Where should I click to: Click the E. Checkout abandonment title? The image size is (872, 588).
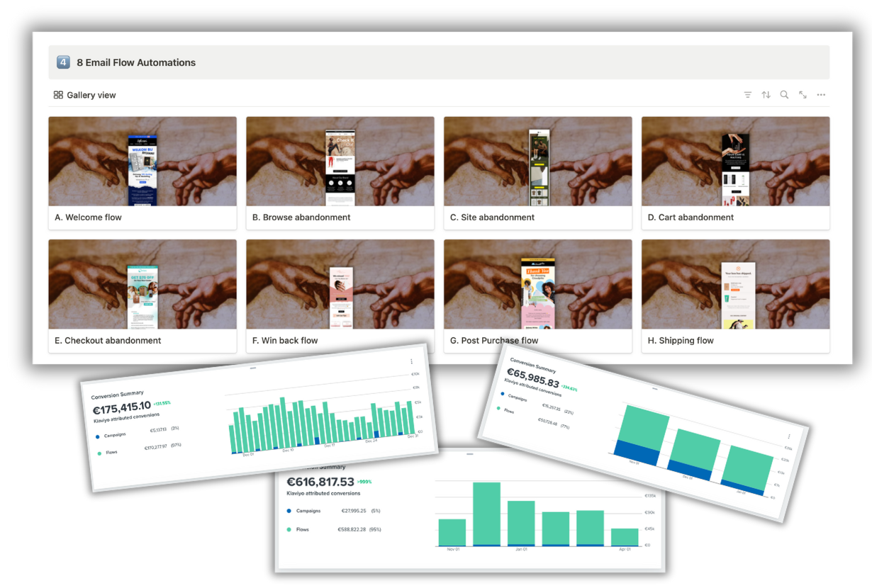click(x=108, y=341)
